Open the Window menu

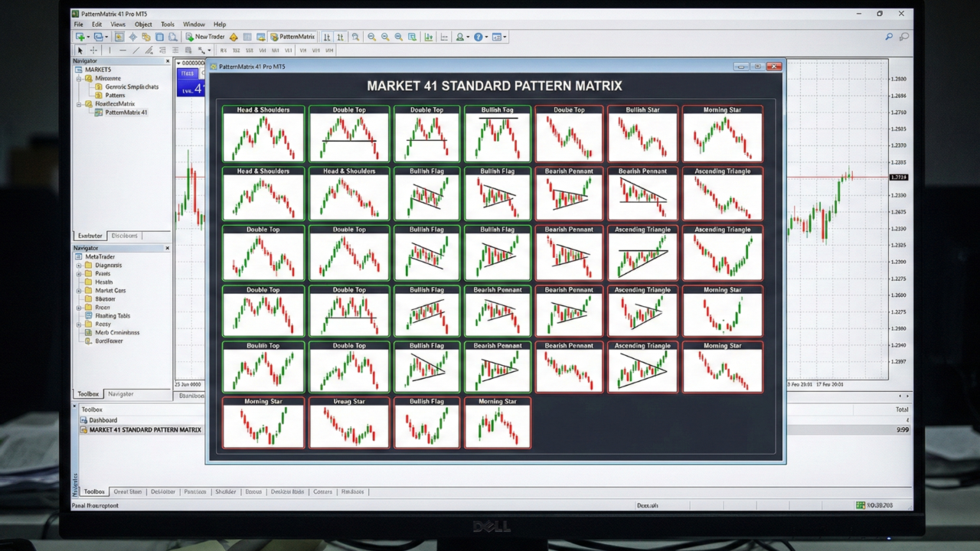(194, 24)
